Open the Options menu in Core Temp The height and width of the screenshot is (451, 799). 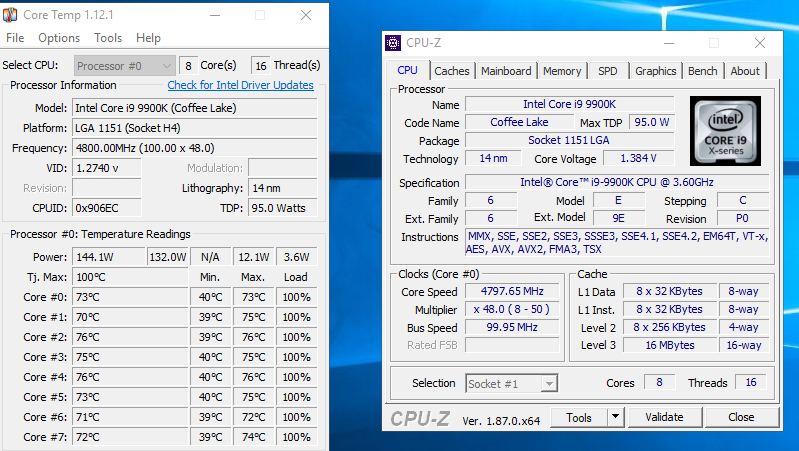pos(59,38)
